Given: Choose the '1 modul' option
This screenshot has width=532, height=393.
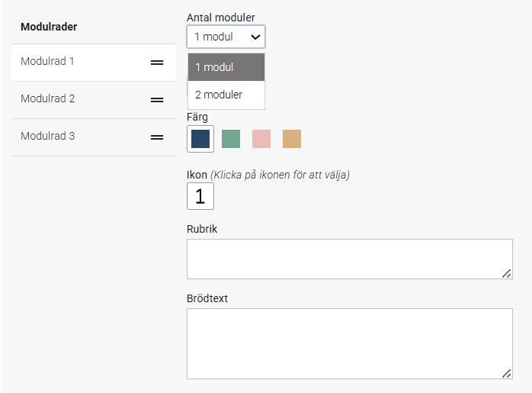Looking at the screenshot, I should pos(226,67).
